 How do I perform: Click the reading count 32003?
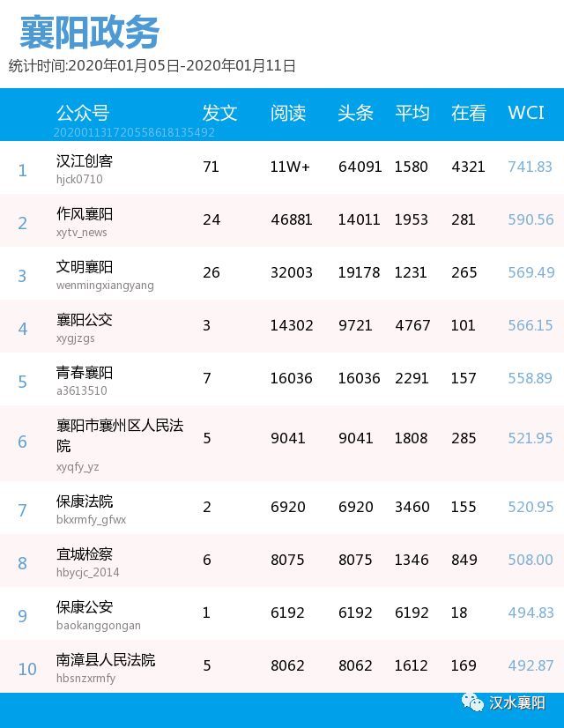click(x=292, y=272)
